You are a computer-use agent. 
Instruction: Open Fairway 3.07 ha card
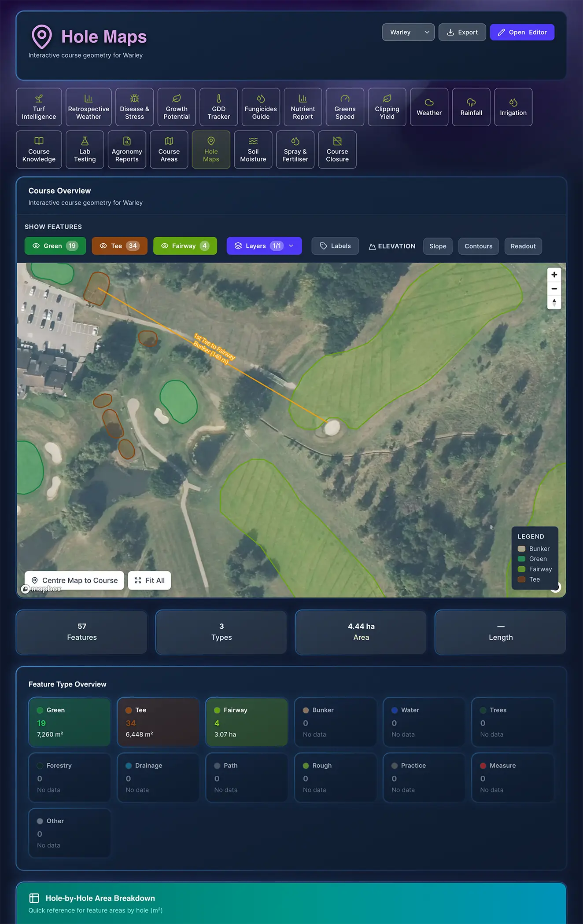247,722
